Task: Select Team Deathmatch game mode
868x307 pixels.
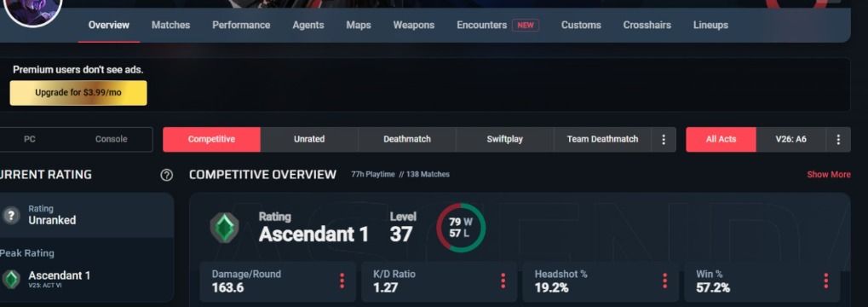Action: (602, 139)
